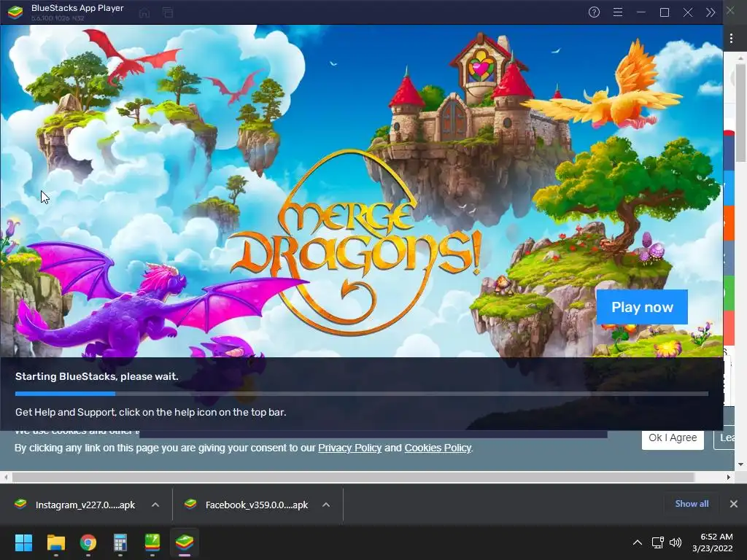Image resolution: width=747 pixels, height=560 pixels.
Task: Click the startup progress bar
Action: pyautogui.click(x=362, y=394)
